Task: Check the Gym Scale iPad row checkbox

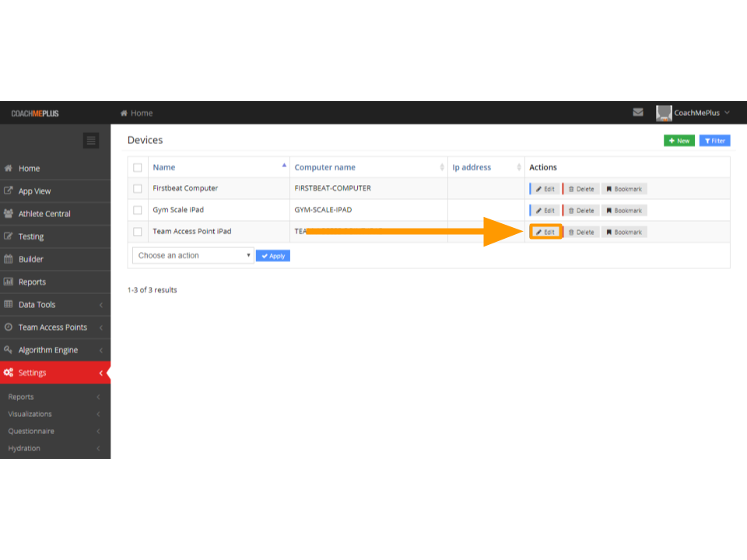Action: click(x=138, y=210)
